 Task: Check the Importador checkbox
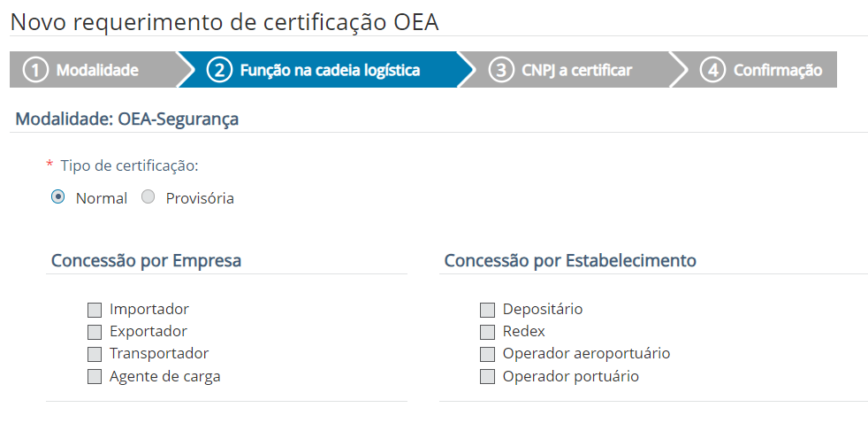coord(95,310)
